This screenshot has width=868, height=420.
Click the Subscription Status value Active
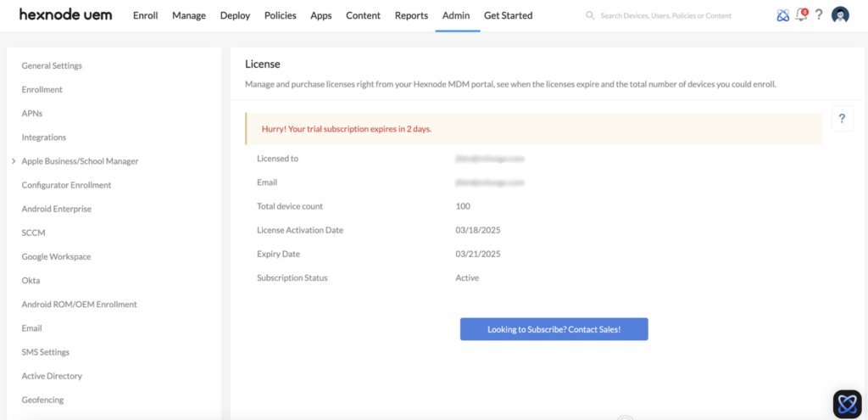(467, 277)
